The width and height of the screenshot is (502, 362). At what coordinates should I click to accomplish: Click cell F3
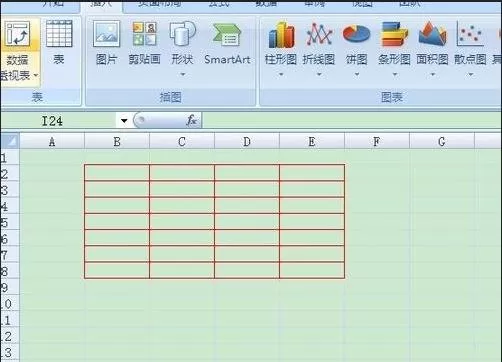pos(377,189)
